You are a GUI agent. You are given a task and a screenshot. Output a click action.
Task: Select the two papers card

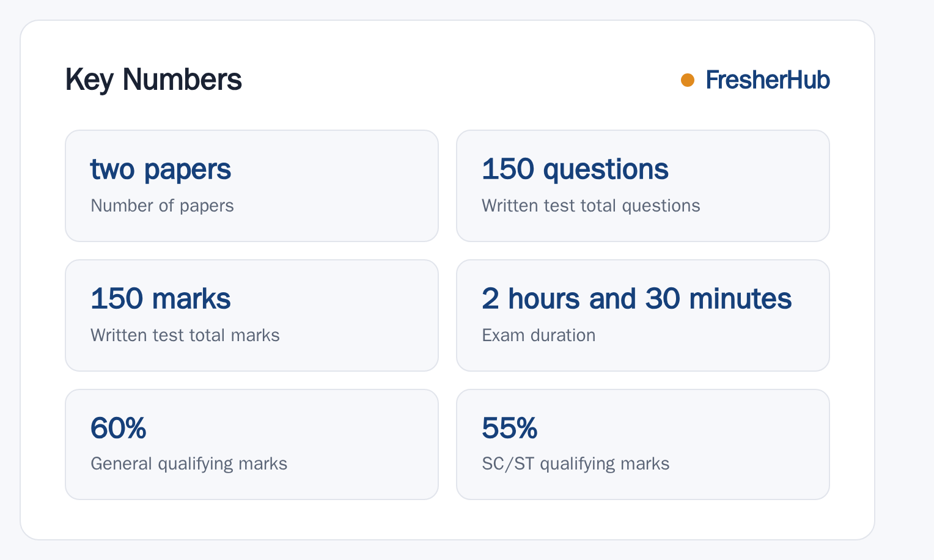[252, 186]
